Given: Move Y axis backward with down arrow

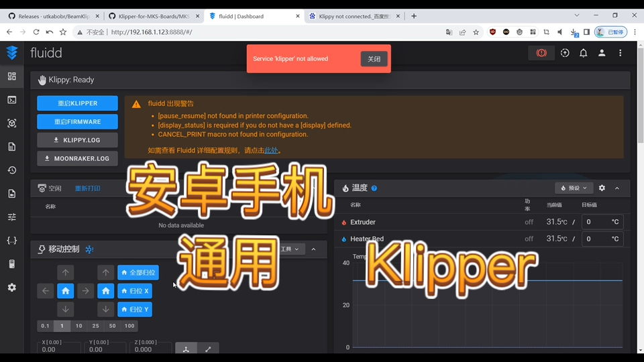Looking at the screenshot, I should click(x=65, y=310).
